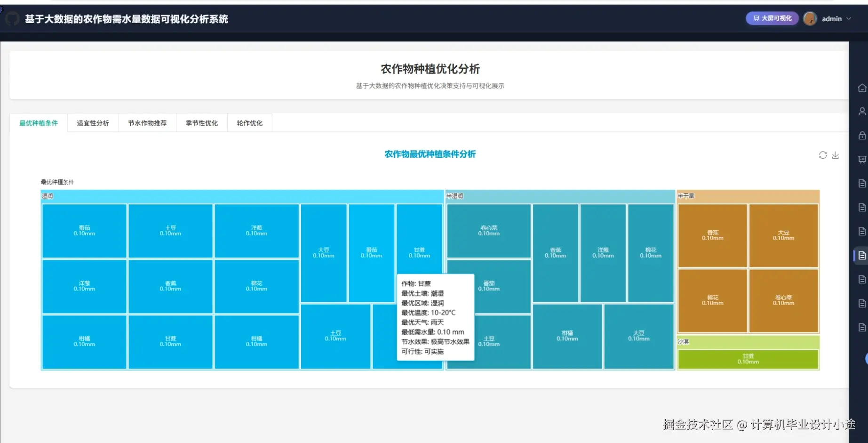
Task: Select the highlighted active document icon in the sidebar
Action: tap(862, 256)
